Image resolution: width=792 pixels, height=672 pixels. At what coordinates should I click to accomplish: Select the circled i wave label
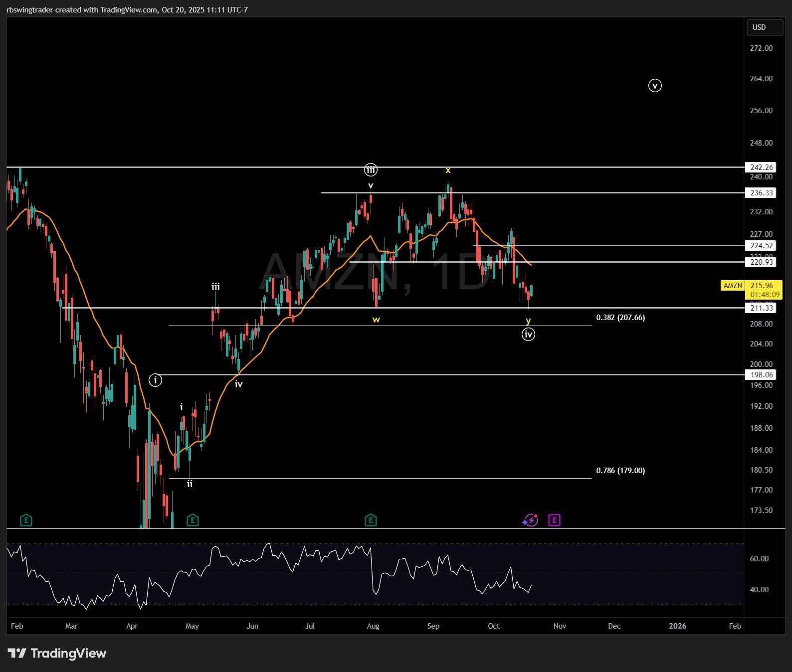tap(156, 380)
